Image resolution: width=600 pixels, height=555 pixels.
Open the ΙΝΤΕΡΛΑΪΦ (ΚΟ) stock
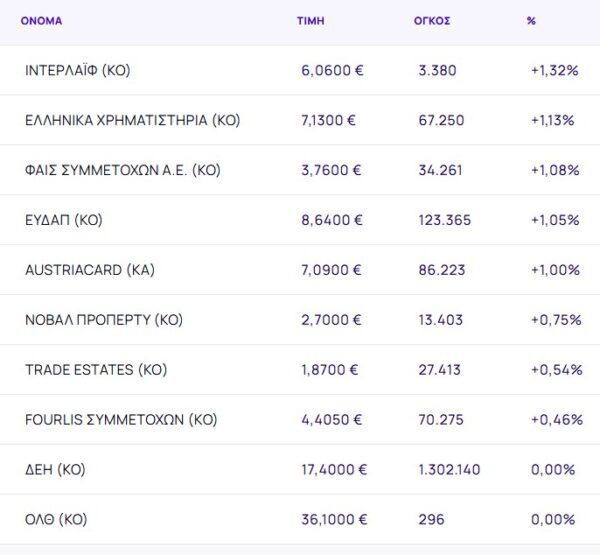(x=77, y=71)
